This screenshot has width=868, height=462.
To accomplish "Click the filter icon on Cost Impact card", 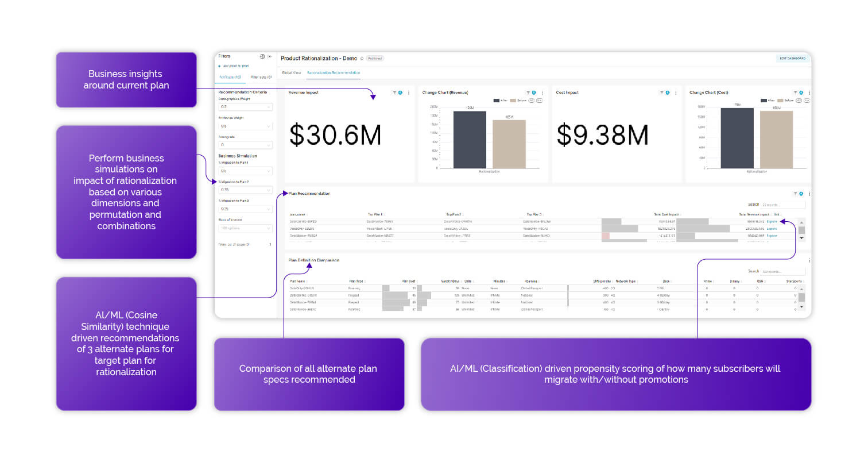I will pos(661,93).
